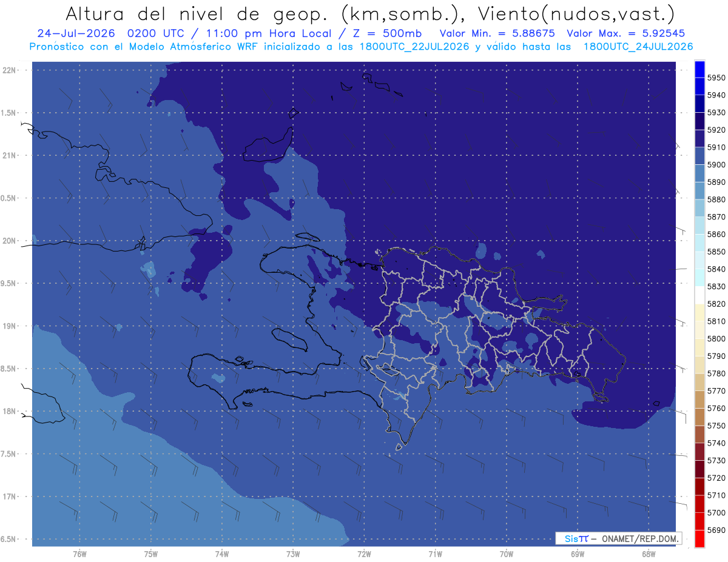
Task: Click the 69W longitude axis label
Action: 577,554
